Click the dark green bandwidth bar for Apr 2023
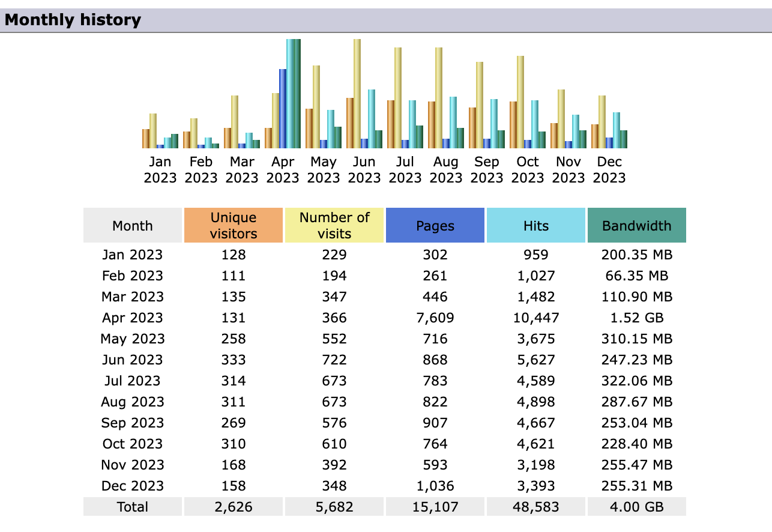The width and height of the screenshot is (772, 532). tap(297, 93)
